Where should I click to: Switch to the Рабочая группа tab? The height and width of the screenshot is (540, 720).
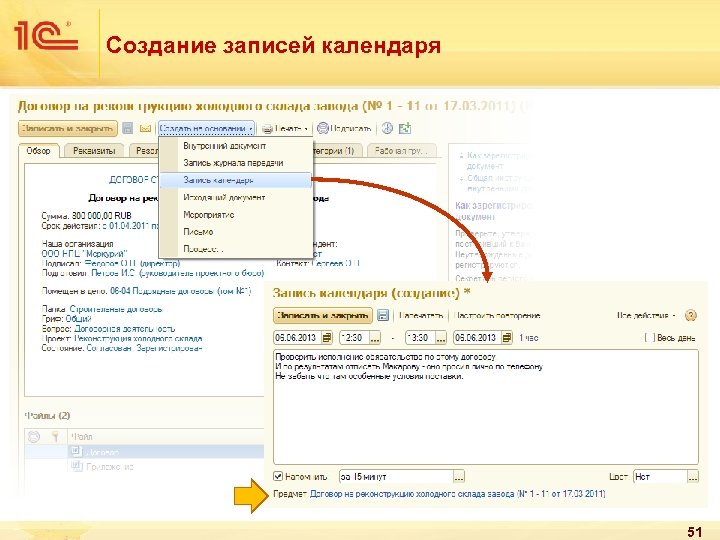click(402, 151)
